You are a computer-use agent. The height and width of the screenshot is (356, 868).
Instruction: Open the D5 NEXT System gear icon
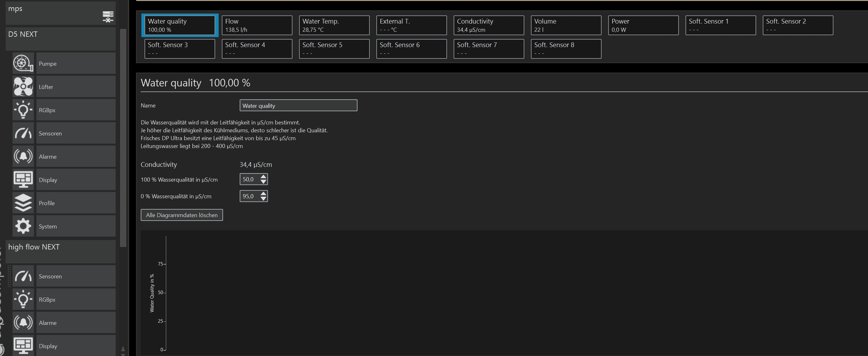(x=23, y=226)
